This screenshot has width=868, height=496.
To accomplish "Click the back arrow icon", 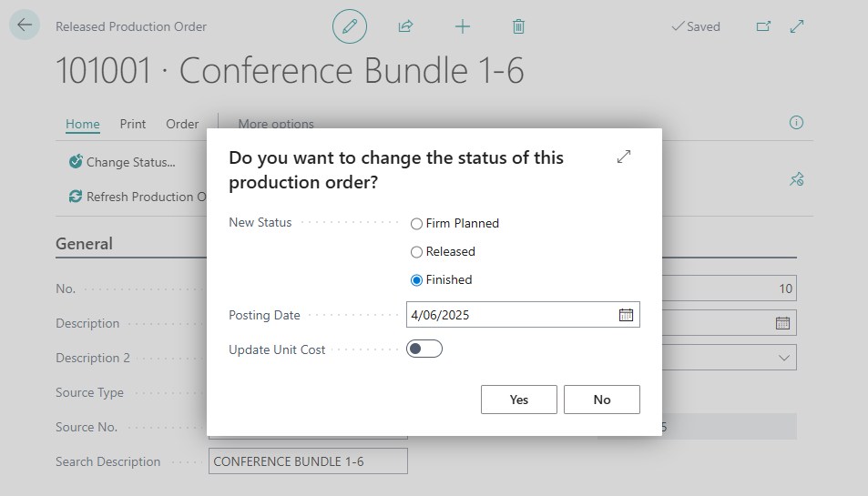I will (x=25, y=25).
